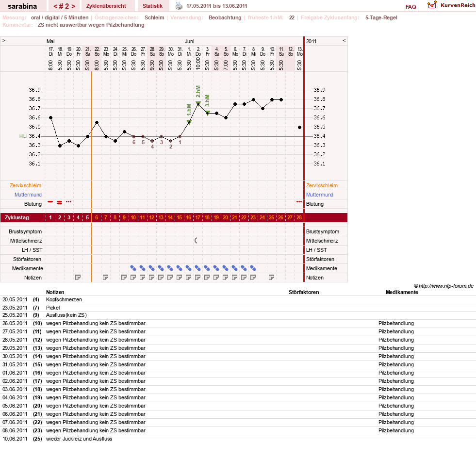Click the left 'LH / SST' row label
Screen dimensions: 476x476
click(x=32, y=250)
